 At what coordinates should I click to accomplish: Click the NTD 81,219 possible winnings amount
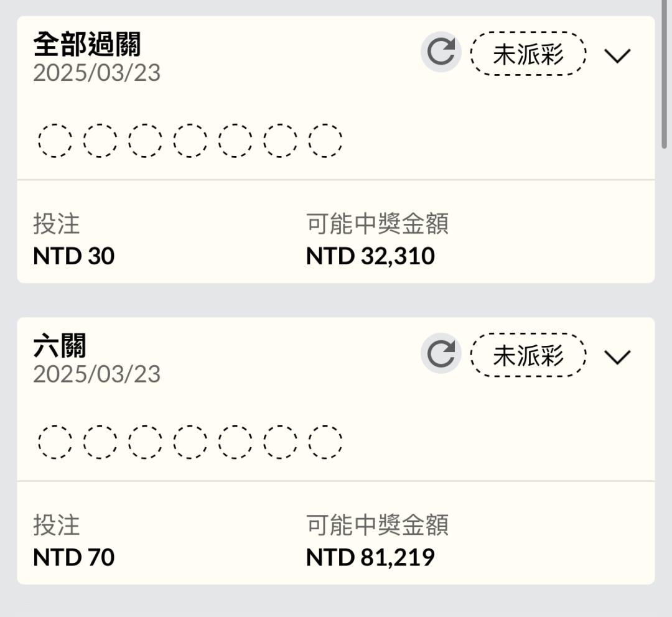[370, 557]
